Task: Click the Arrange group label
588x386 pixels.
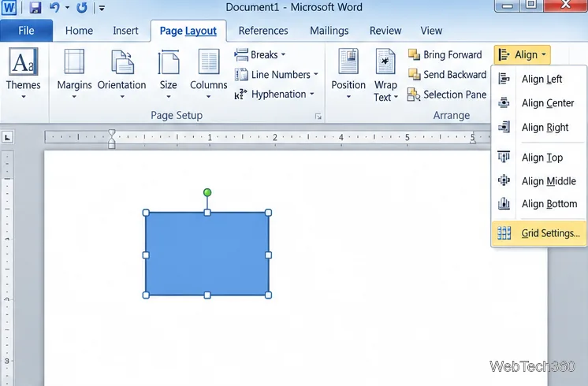Action: pos(452,115)
